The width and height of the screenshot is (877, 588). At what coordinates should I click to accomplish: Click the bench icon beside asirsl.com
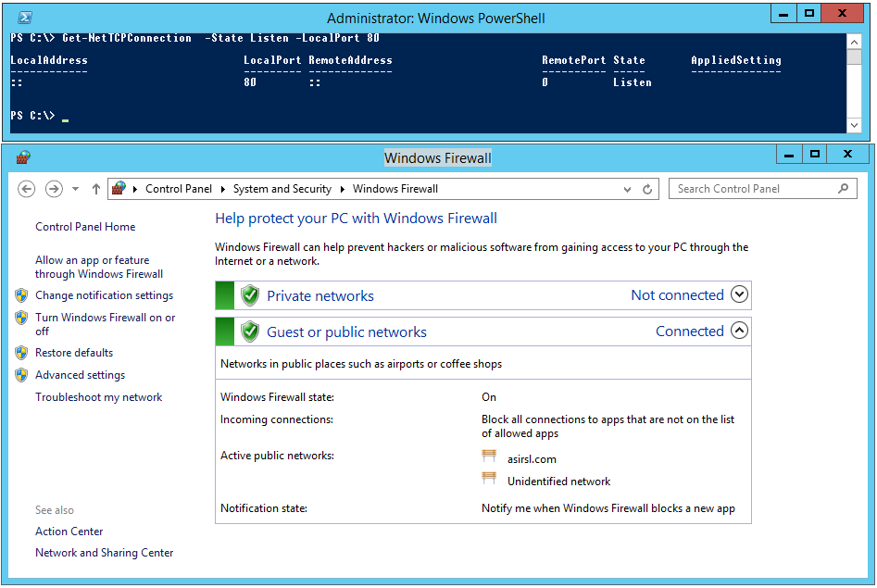(489, 456)
